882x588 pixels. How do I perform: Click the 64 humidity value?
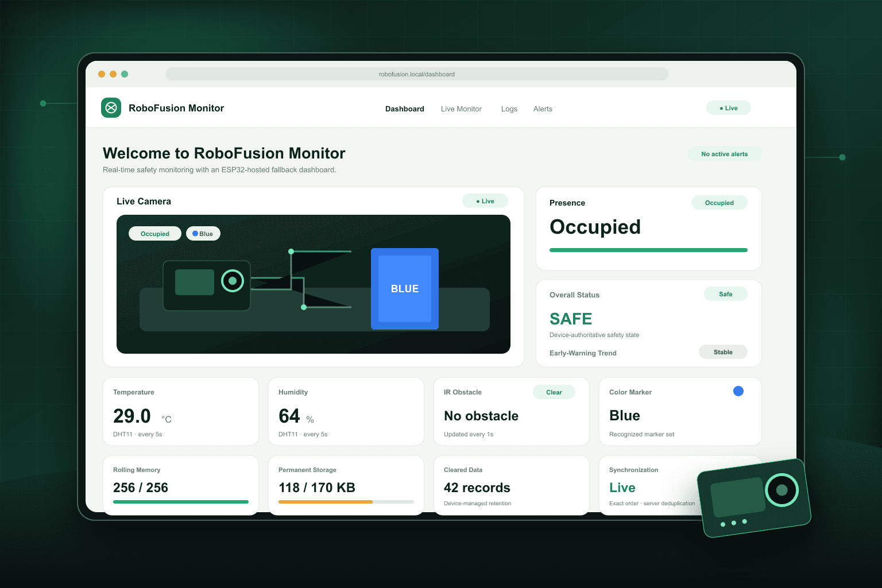[x=289, y=416]
